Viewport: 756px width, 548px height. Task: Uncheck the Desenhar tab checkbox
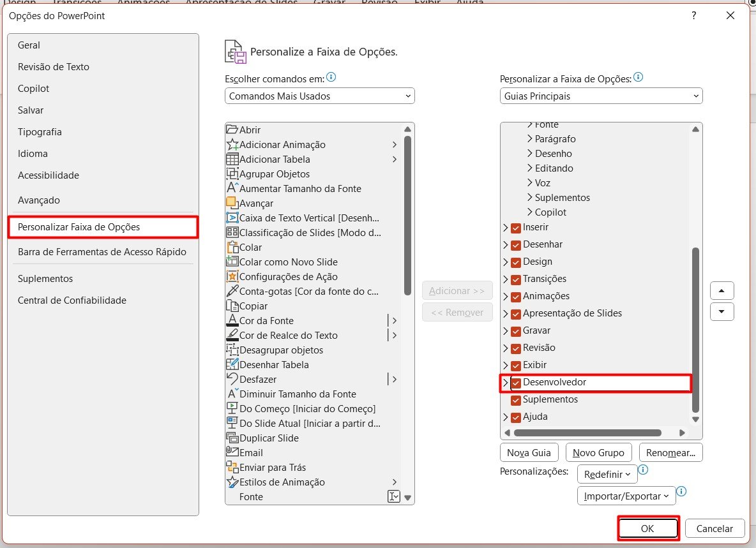click(516, 245)
